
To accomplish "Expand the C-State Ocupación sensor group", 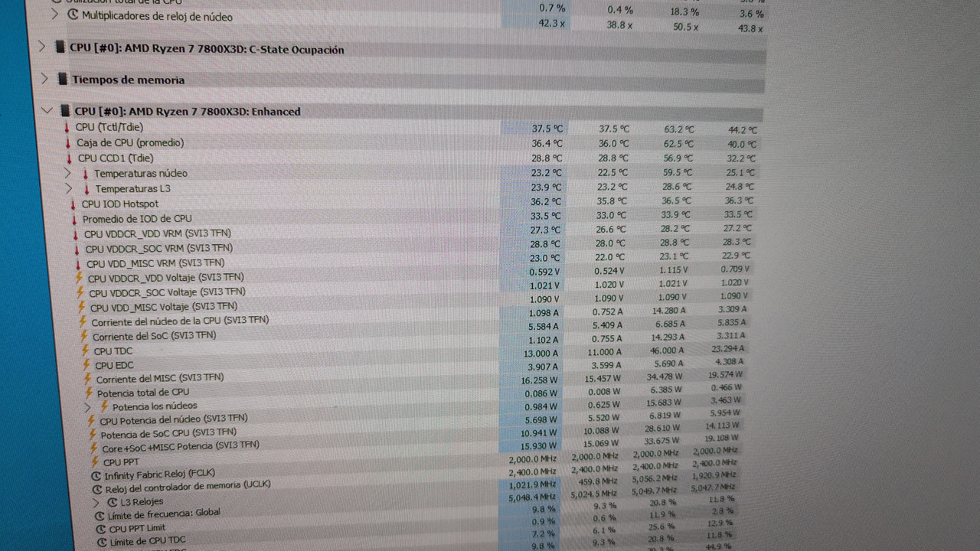I will coord(42,47).
